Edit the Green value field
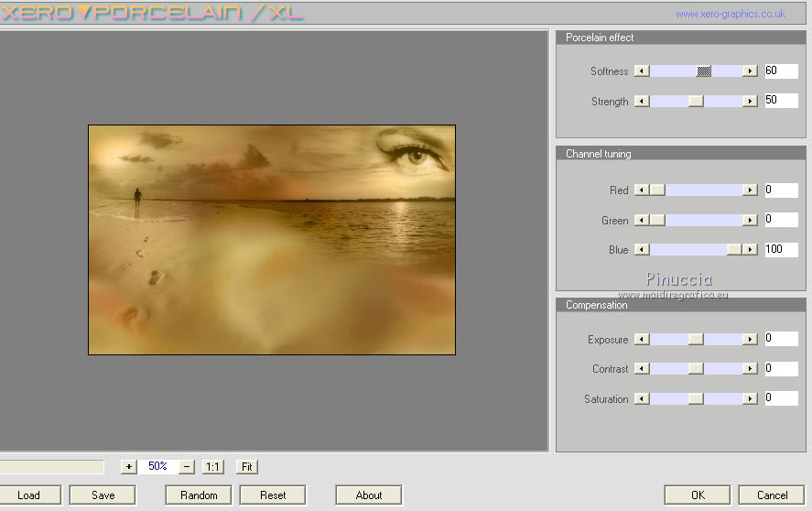 point(781,219)
